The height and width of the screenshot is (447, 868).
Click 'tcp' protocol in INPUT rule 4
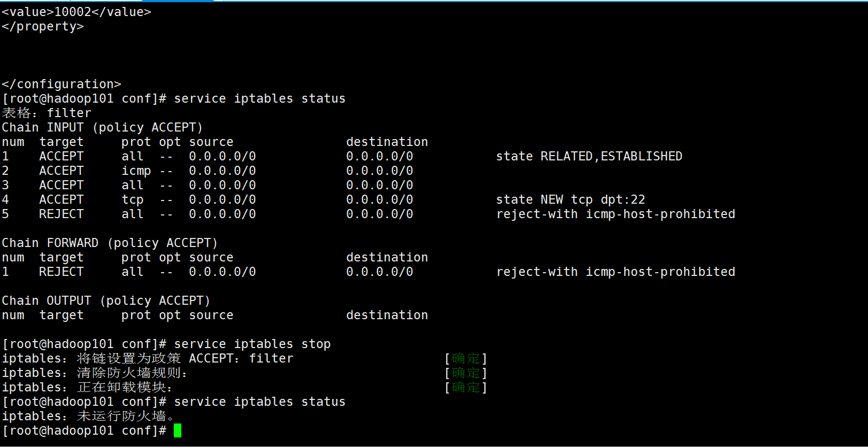point(133,199)
